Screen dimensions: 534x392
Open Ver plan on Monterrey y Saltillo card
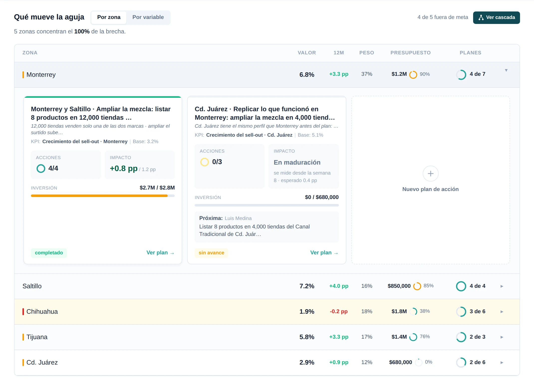(x=160, y=253)
